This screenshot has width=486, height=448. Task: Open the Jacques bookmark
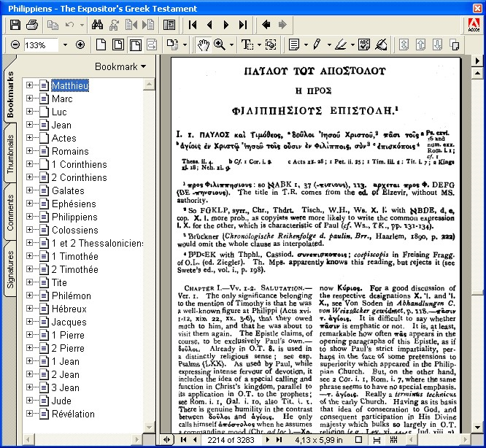click(x=69, y=322)
